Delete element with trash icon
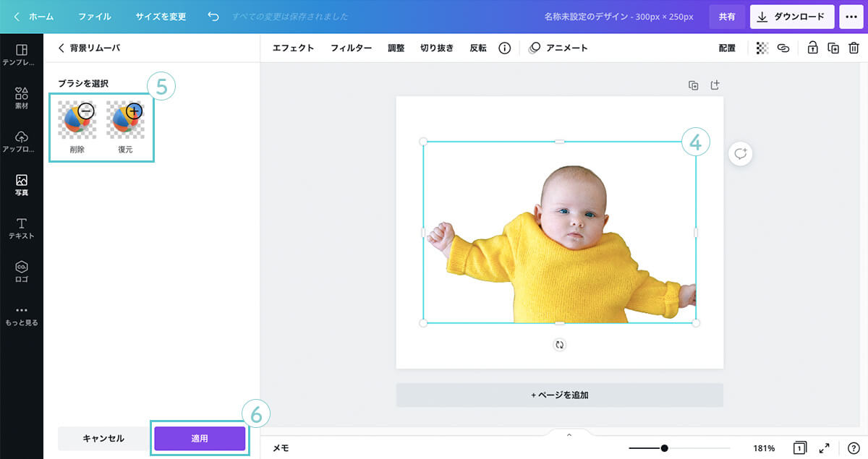868x459 pixels. pos(854,48)
